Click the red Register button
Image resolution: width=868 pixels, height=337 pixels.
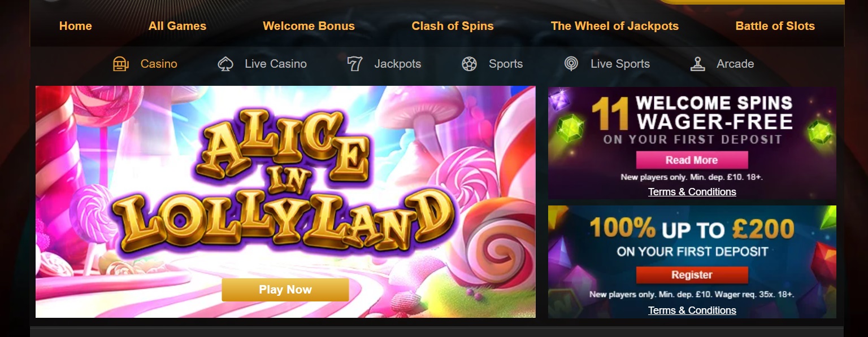(x=692, y=275)
